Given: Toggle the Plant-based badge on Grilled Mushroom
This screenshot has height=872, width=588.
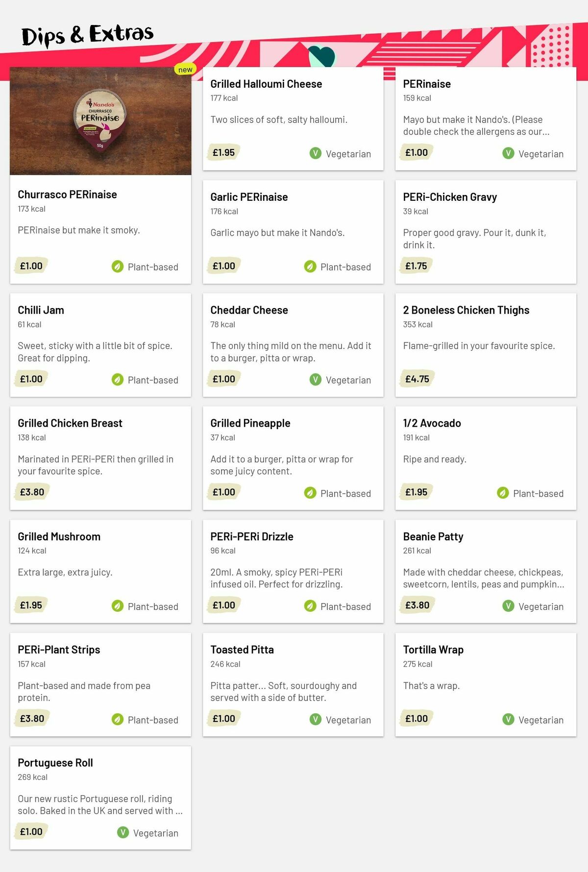Looking at the screenshot, I should [x=117, y=606].
